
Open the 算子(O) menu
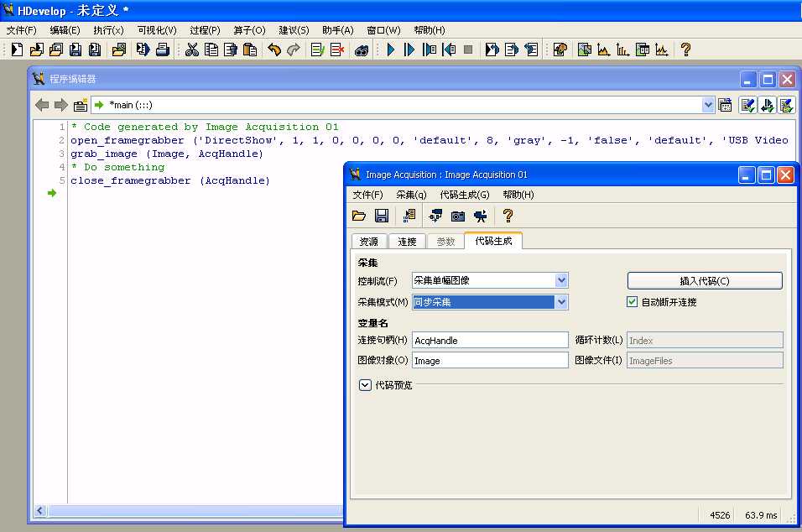point(249,30)
